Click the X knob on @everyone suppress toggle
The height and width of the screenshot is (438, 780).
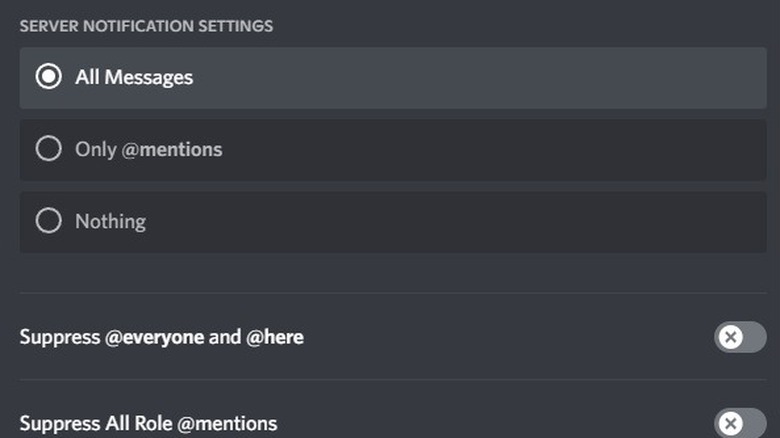coord(730,337)
